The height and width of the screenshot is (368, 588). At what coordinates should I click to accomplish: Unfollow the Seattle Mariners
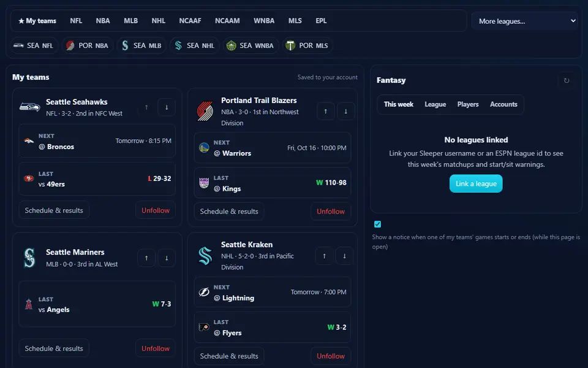(x=155, y=348)
